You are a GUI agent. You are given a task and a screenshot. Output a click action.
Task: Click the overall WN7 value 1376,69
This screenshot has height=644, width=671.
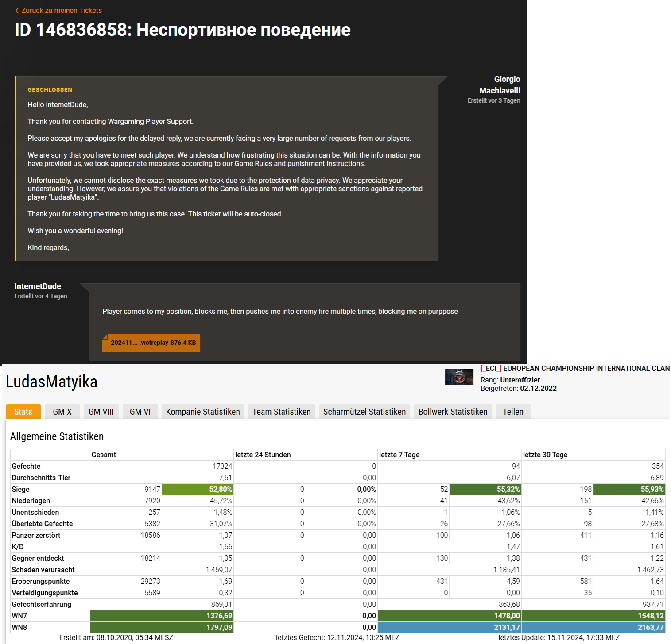point(162,616)
